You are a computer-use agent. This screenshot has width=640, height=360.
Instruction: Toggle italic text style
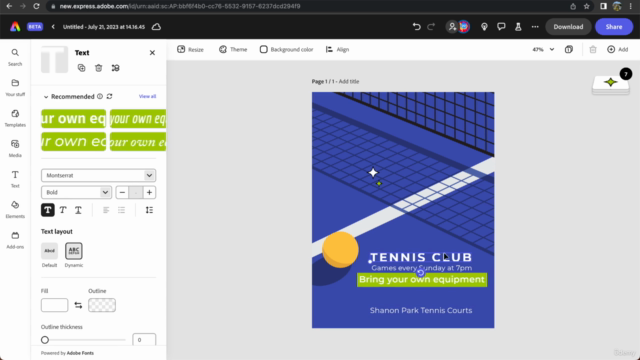pyautogui.click(x=63, y=210)
